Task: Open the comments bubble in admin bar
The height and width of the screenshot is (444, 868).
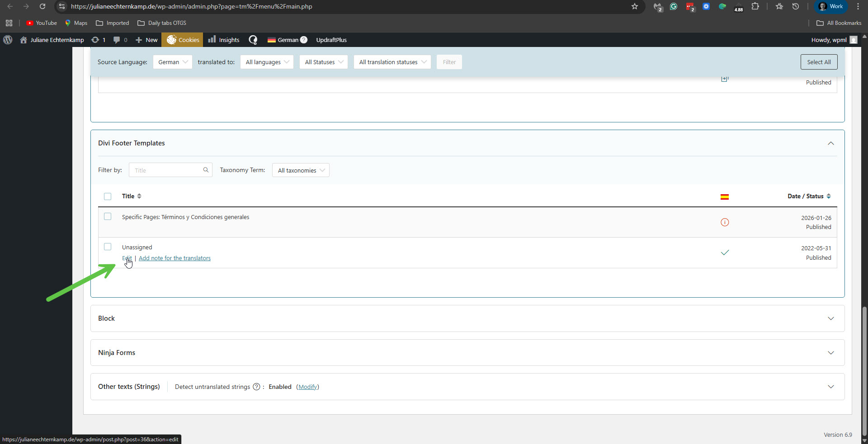Action: (x=120, y=40)
